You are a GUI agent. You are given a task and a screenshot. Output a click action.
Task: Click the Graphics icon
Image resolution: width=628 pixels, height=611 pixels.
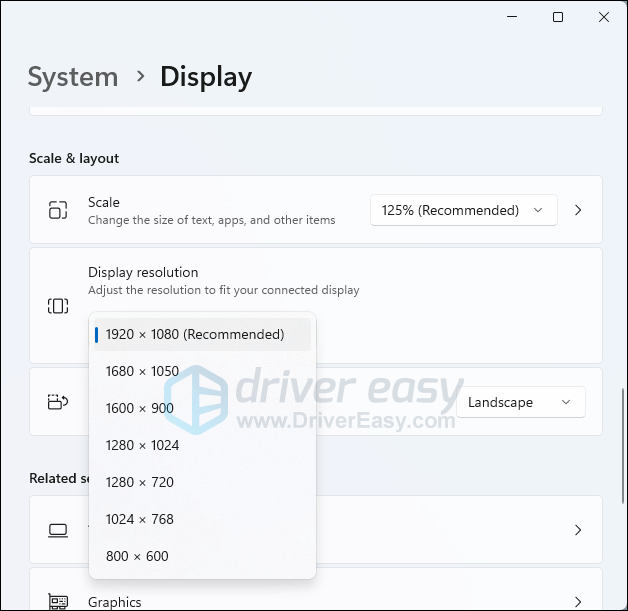58,601
